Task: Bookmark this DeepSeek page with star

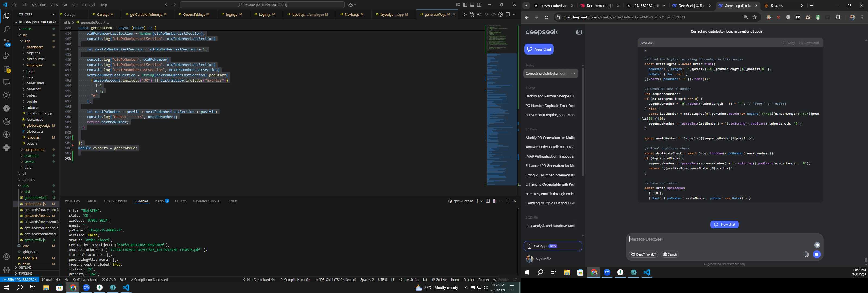Action: coord(755,17)
